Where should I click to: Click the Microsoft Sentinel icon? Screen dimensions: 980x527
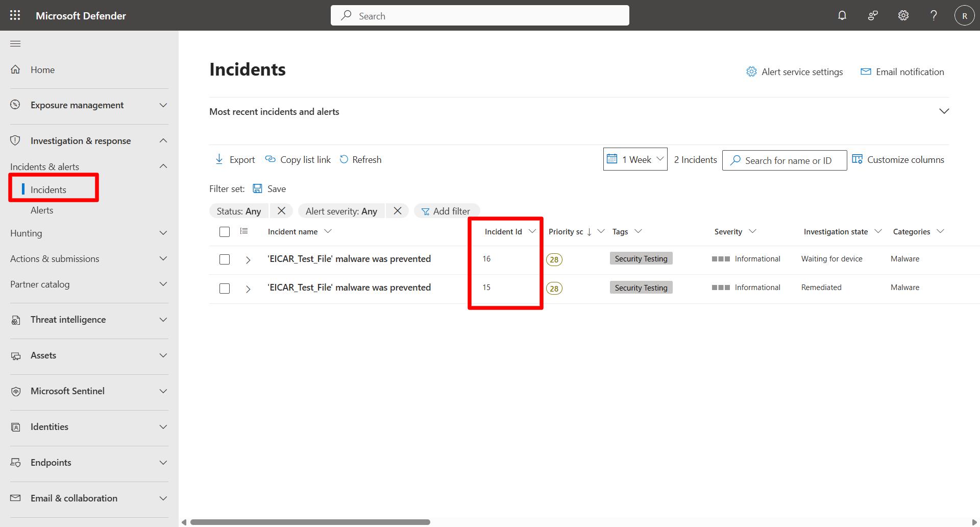click(15, 391)
